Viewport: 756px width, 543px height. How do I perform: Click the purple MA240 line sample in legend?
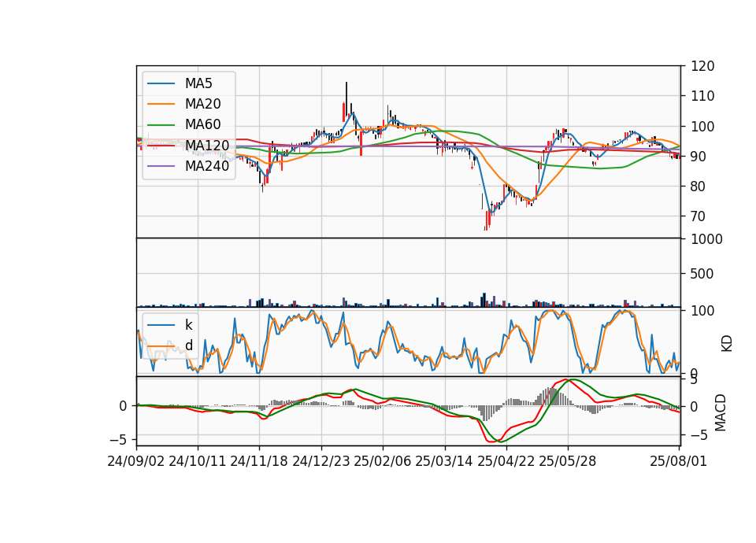click(161, 166)
